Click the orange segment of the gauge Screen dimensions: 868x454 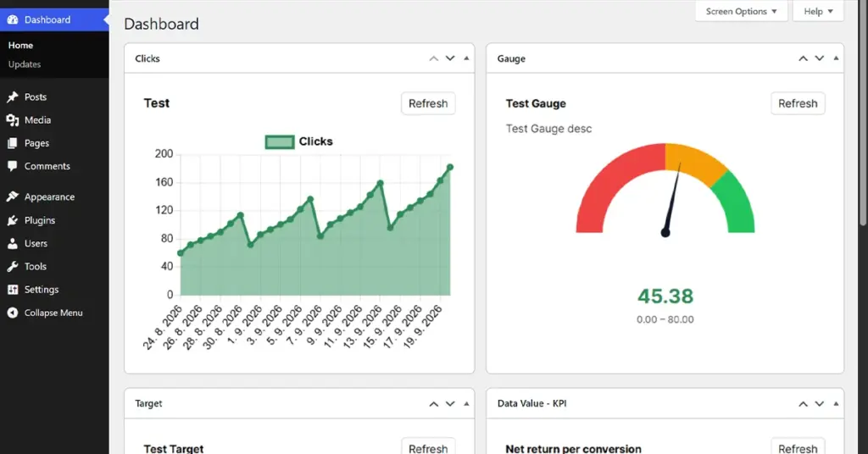(695, 158)
